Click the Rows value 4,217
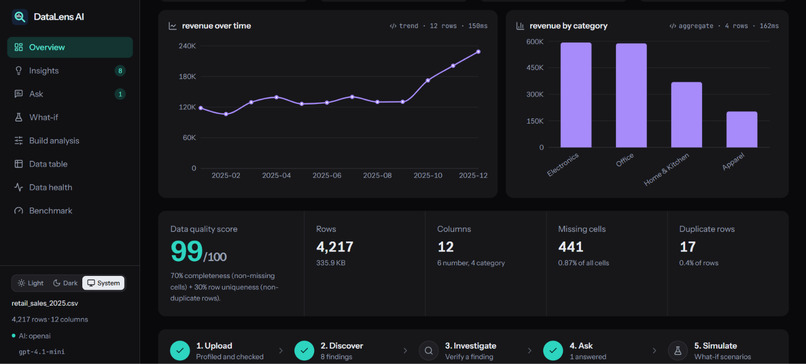The width and height of the screenshot is (806, 364). pos(335,247)
